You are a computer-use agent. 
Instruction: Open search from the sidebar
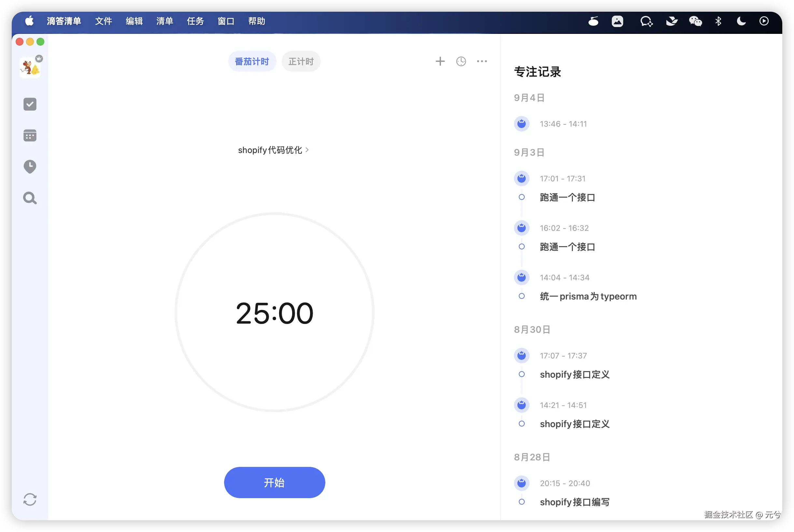(x=30, y=198)
